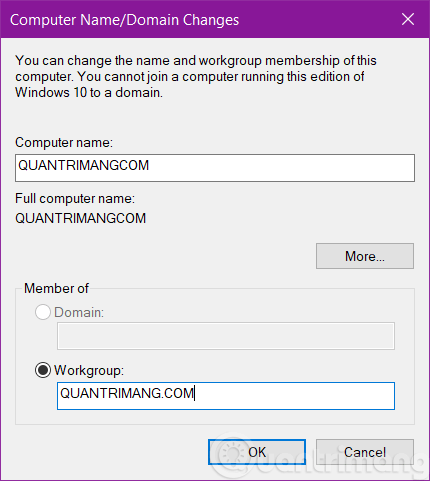Screen dimensions: 430x481
Task: Close the Computer Name/Domain Changes dialog
Action: [408, 19]
